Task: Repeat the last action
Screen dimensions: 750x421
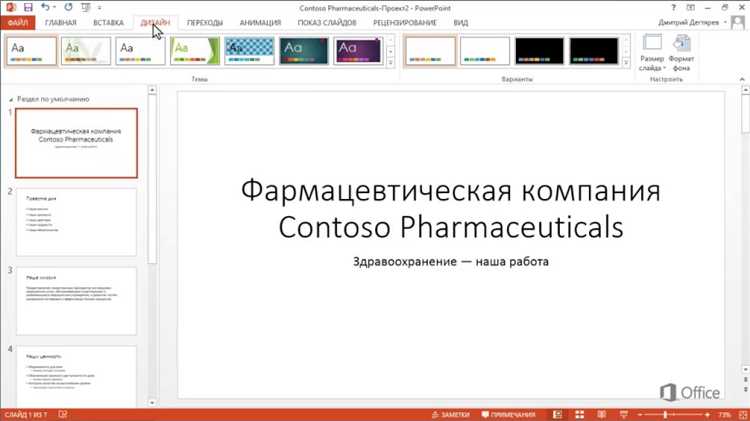Action: (68, 7)
